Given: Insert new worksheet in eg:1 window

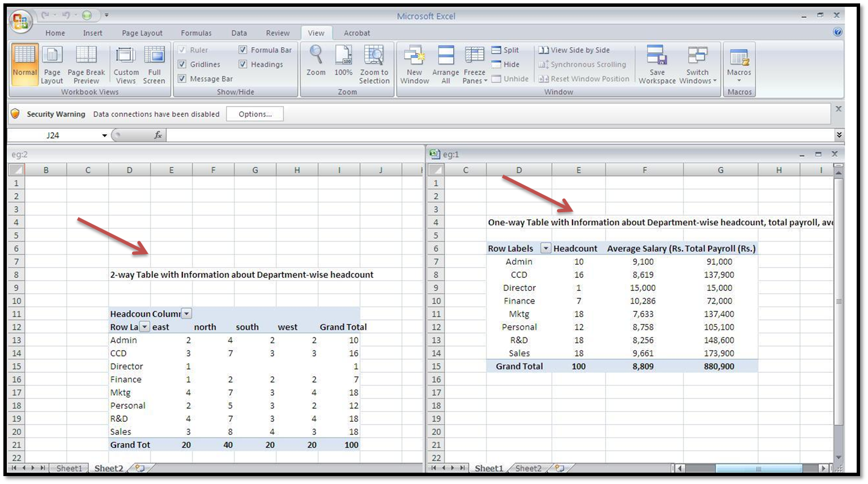Looking at the screenshot, I should tap(560, 468).
